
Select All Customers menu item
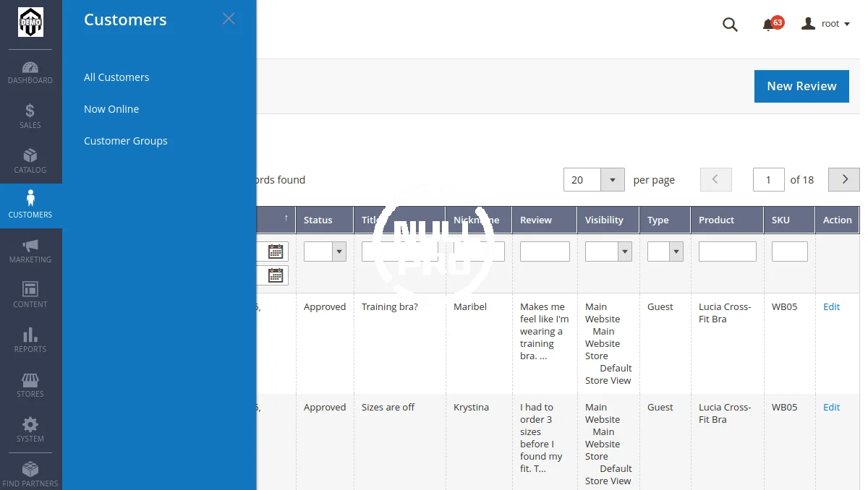(116, 77)
